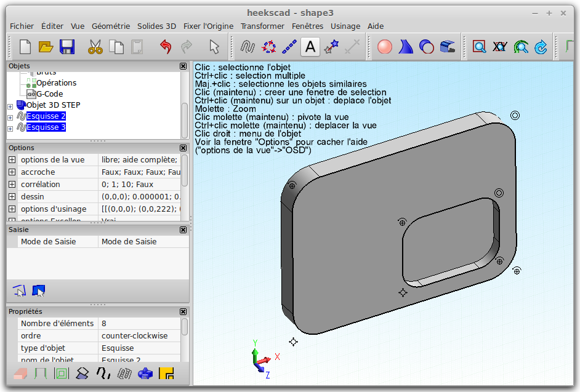The width and height of the screenshot is (580, 392).
Task: Open the Solides 3D menu
Action: pyautogui.click(x=156, y=26)
